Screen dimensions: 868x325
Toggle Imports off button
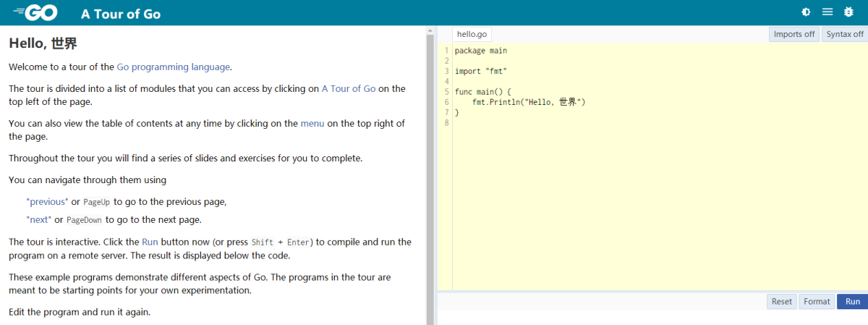(793, 34)
